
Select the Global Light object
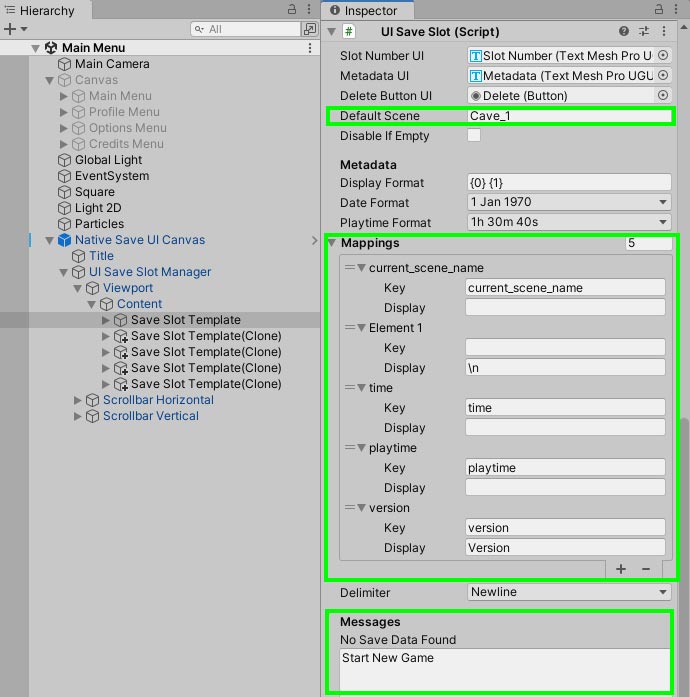pos(108,160)
